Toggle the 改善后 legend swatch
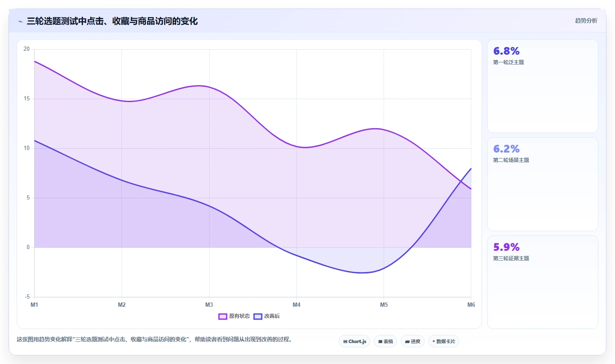The width and height of the screenshot is (615, 364). (257, 316)
